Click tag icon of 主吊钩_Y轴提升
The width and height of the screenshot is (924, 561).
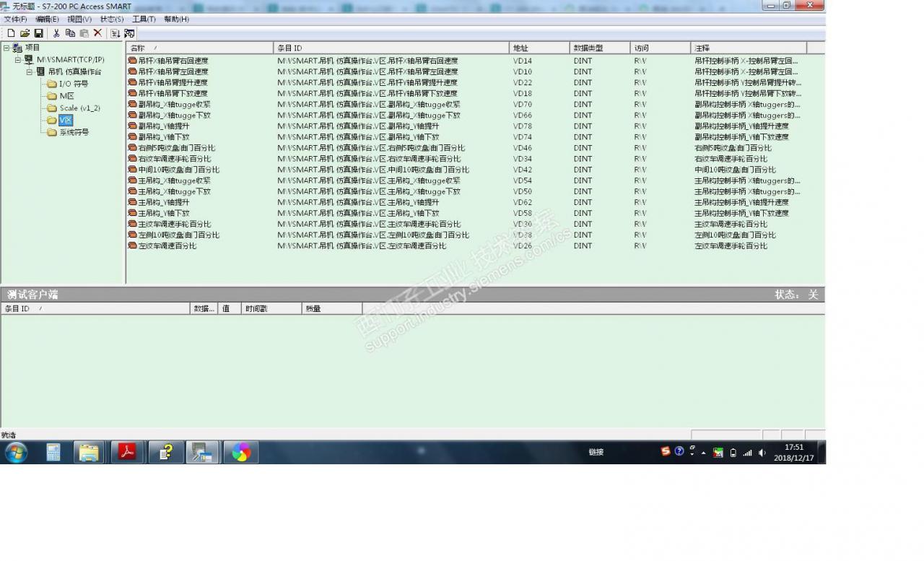pyautogui.click(x=132, y=202)
